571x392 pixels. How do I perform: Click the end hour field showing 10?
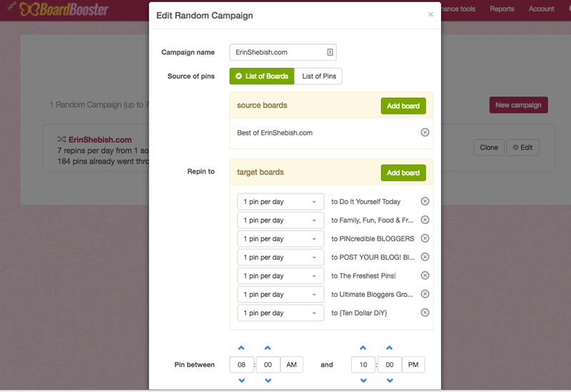tap(363, 365)
